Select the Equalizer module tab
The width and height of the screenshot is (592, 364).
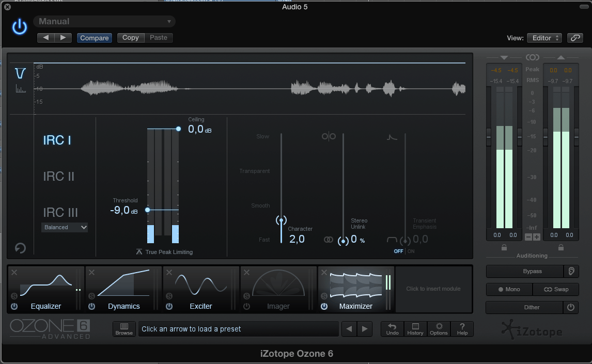point(45,289)
